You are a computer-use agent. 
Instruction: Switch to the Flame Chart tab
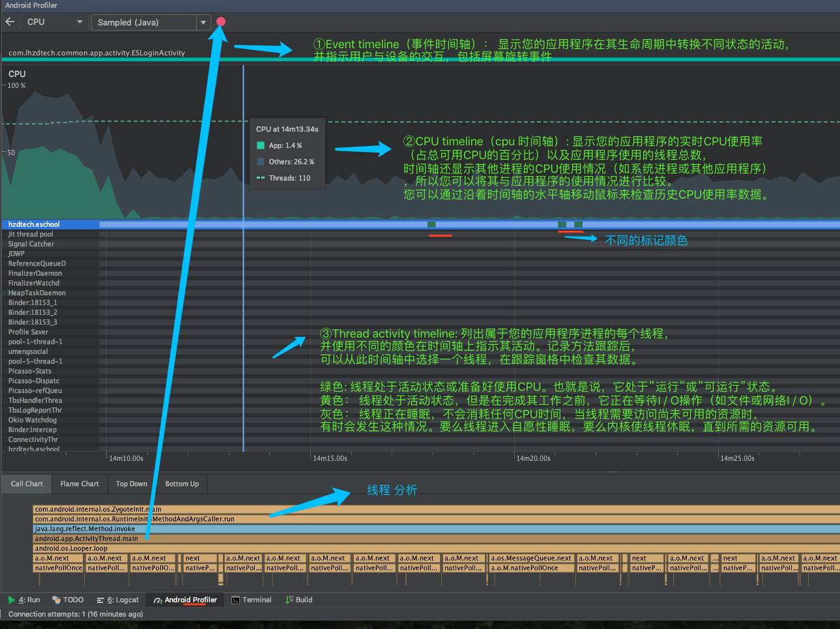[x=79, y=484]
